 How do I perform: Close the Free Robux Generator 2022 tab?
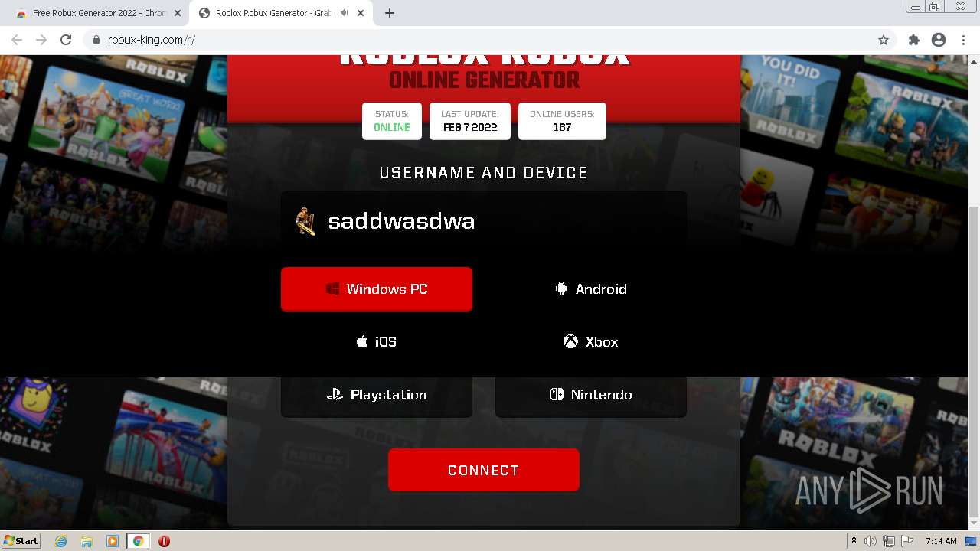[x=178, y=13]
